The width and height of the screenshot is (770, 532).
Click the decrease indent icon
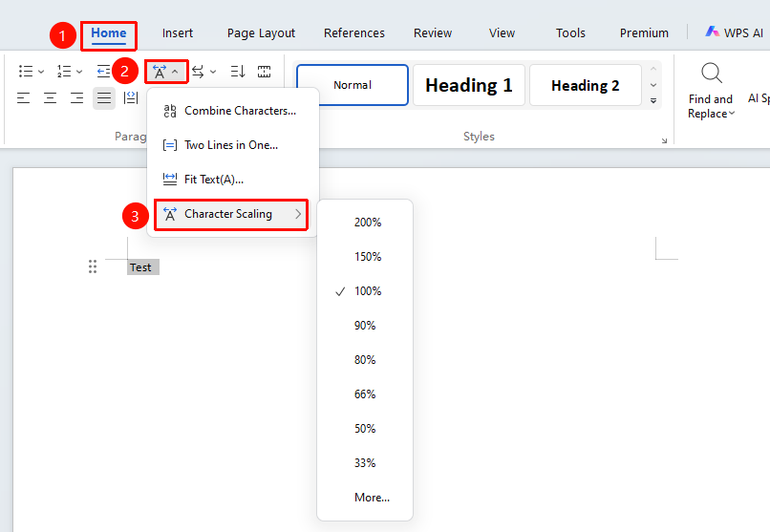click(x=103, y=72)
